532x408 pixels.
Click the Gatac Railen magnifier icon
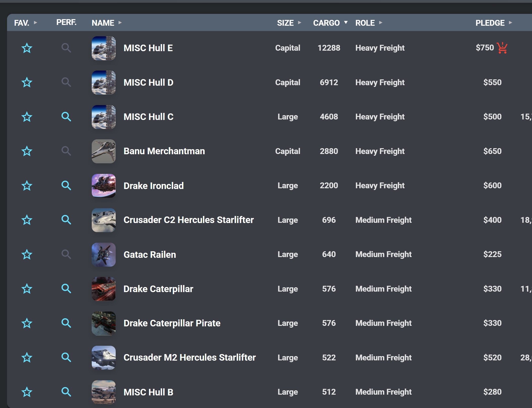click(x=66, y=254)
